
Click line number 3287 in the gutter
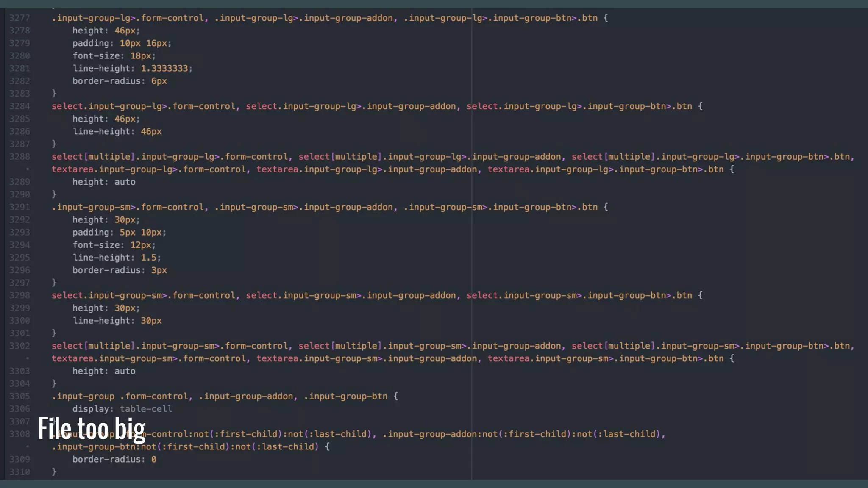[x=20, y=144]
